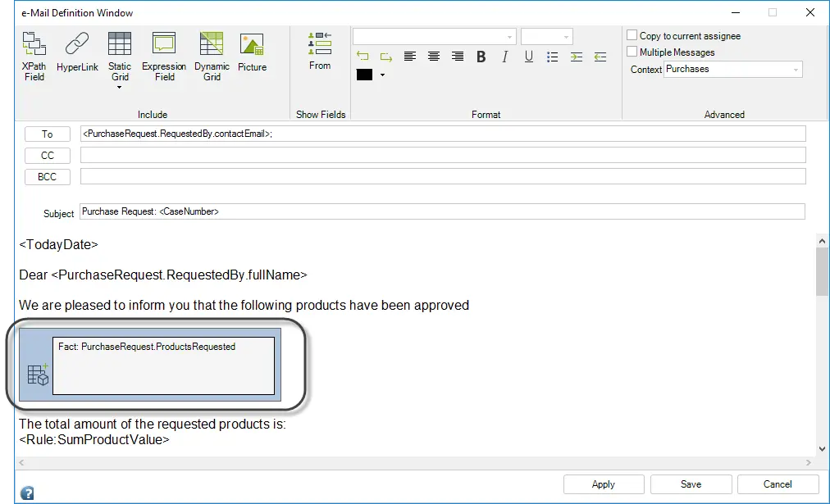The width and height of the screenshot is (830, 504).
Task: Show the From field
Action: pyautogui.click(x=320, y=51)
